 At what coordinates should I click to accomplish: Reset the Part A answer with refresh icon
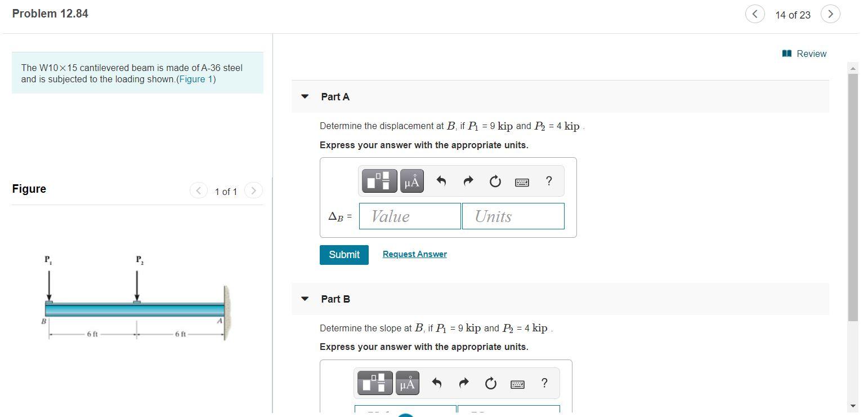(x=494, y=181)
